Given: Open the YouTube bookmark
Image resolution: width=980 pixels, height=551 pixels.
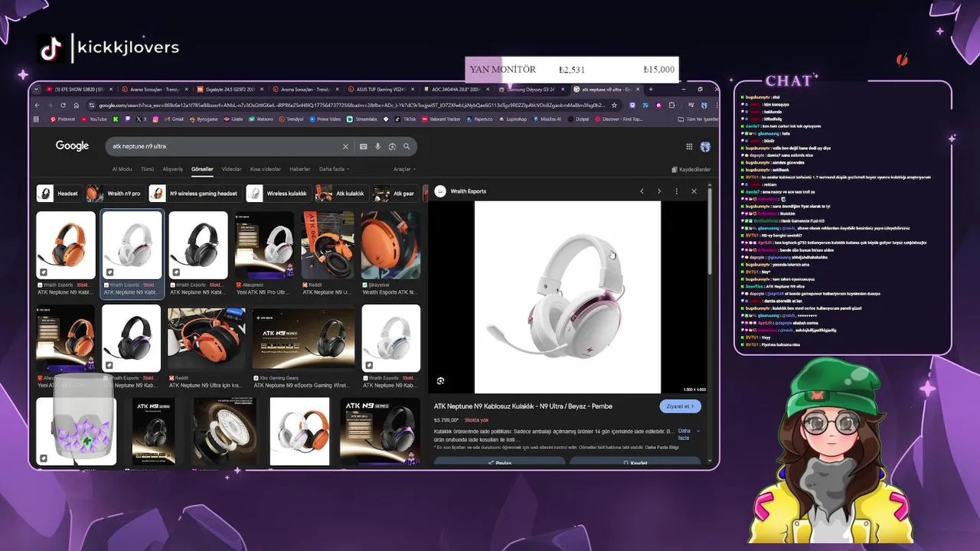Looking at the screenshot, I should 93,119.
